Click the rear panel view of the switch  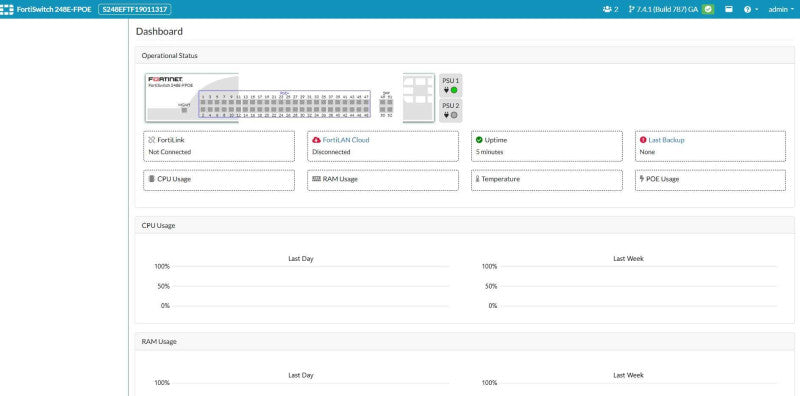tap(419, 98)
